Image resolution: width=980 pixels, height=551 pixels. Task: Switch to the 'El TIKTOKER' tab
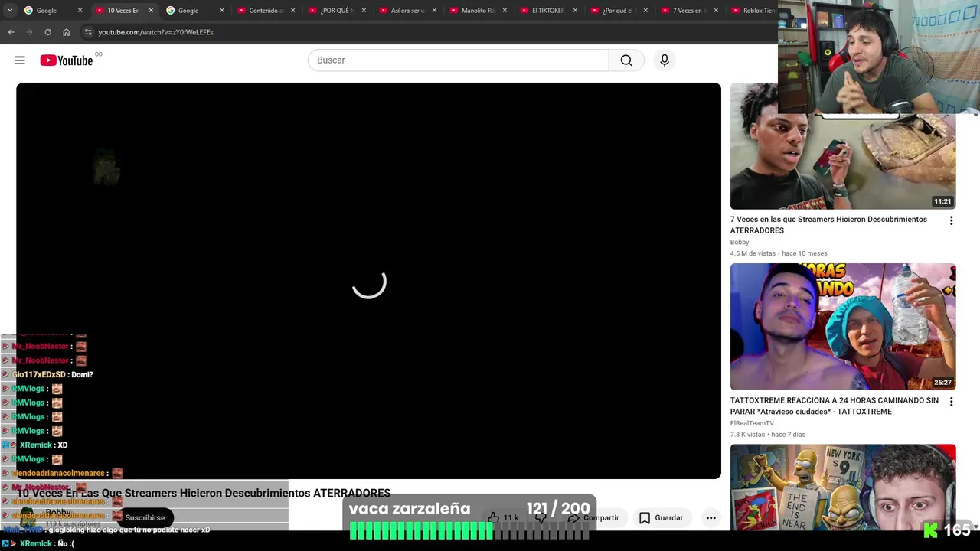click(x=548, y=11)
